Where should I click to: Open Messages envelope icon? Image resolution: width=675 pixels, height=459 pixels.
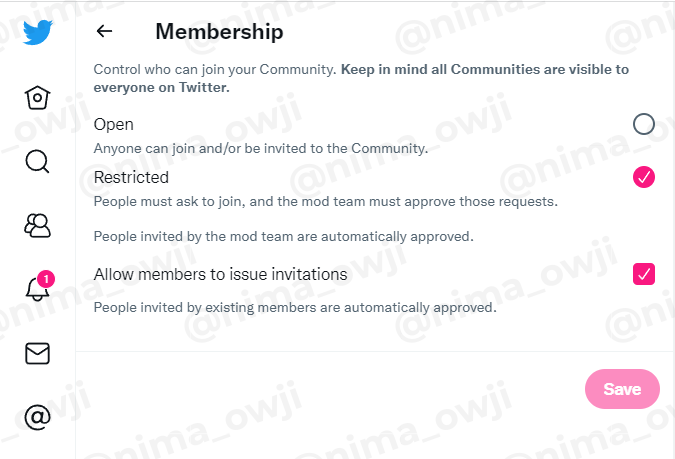(37, 354)
